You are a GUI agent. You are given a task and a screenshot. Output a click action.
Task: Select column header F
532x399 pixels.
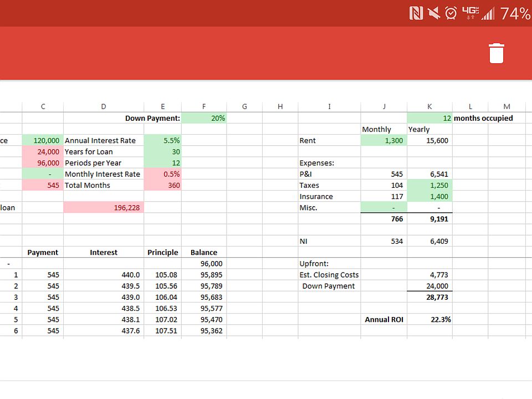204,106
